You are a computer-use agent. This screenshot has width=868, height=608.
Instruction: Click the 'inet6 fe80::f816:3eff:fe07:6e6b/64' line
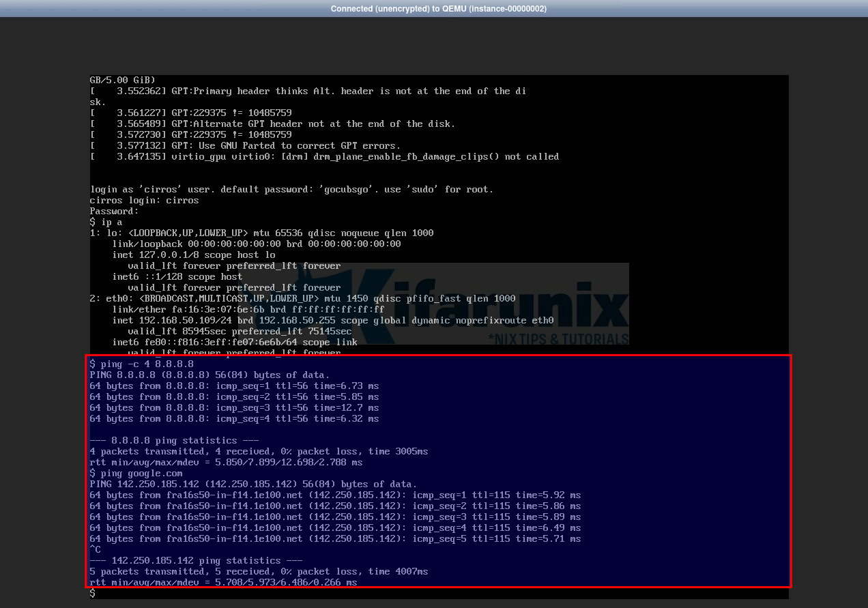tap(235, 343)
